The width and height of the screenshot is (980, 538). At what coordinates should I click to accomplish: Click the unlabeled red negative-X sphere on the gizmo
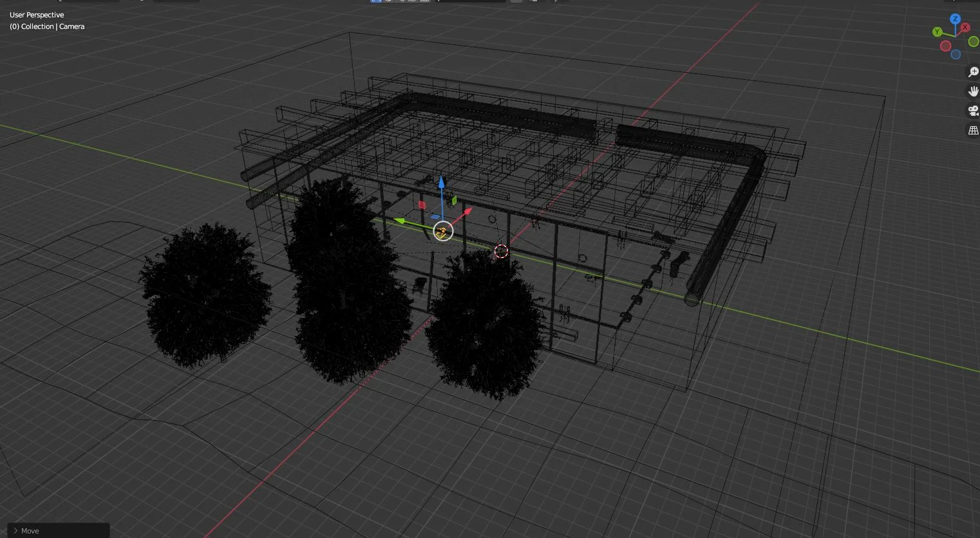tap(946, 46)
